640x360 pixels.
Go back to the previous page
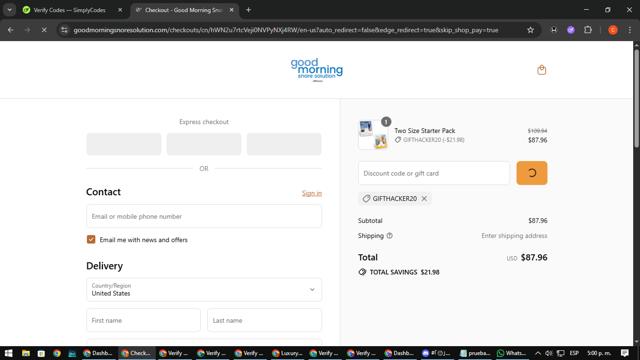[x=11, y=30]
